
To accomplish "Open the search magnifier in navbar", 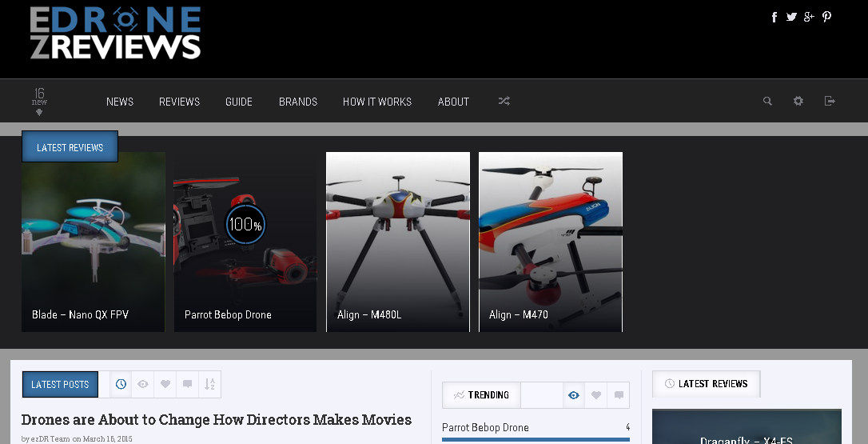I will [767, 102].
